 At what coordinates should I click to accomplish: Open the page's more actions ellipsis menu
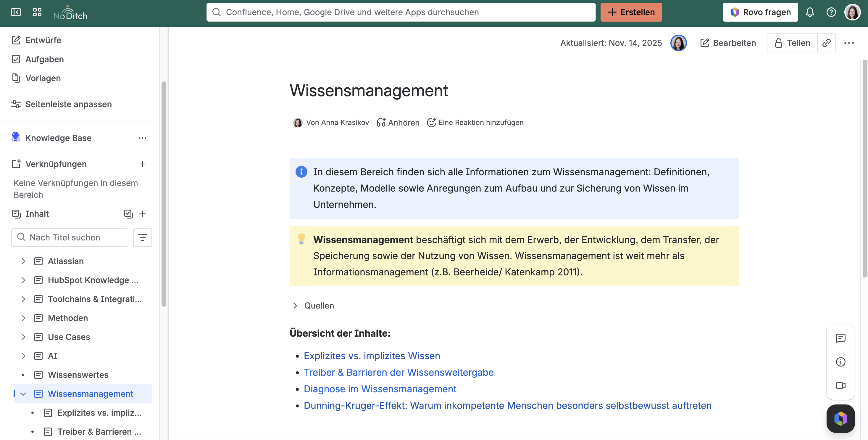pos(849,43)
